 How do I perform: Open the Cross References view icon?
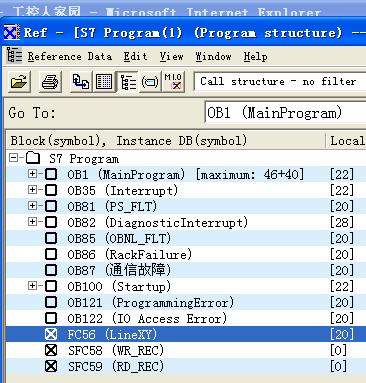click(x=81, y=82)
